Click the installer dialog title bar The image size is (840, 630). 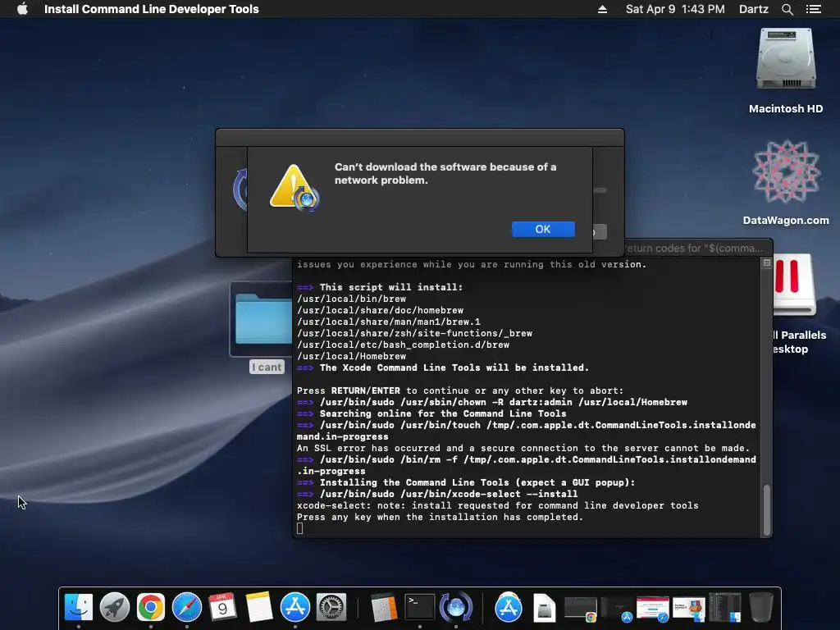pyautogui.click(x=419, y=138)
